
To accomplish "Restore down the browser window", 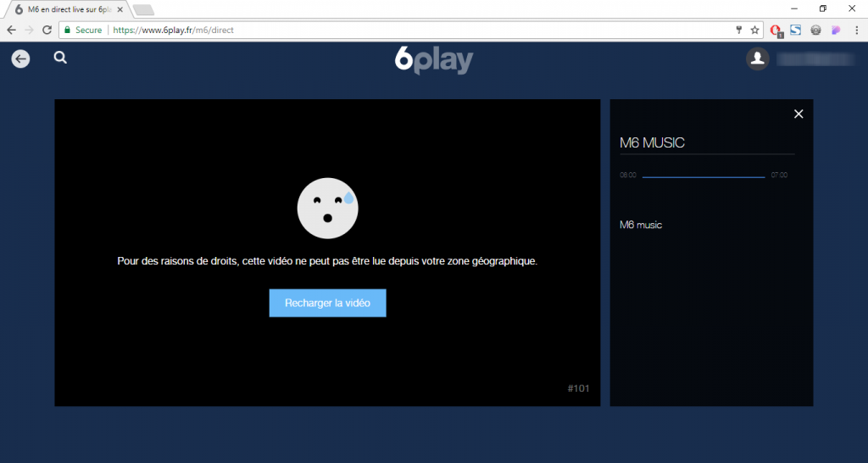I will coord(823,8).
